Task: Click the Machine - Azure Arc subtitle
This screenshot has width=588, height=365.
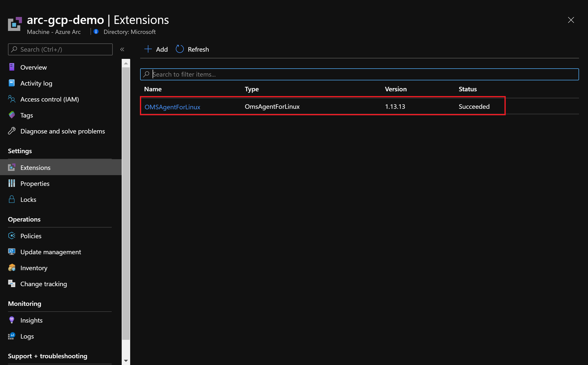Action: click(54, 32)
